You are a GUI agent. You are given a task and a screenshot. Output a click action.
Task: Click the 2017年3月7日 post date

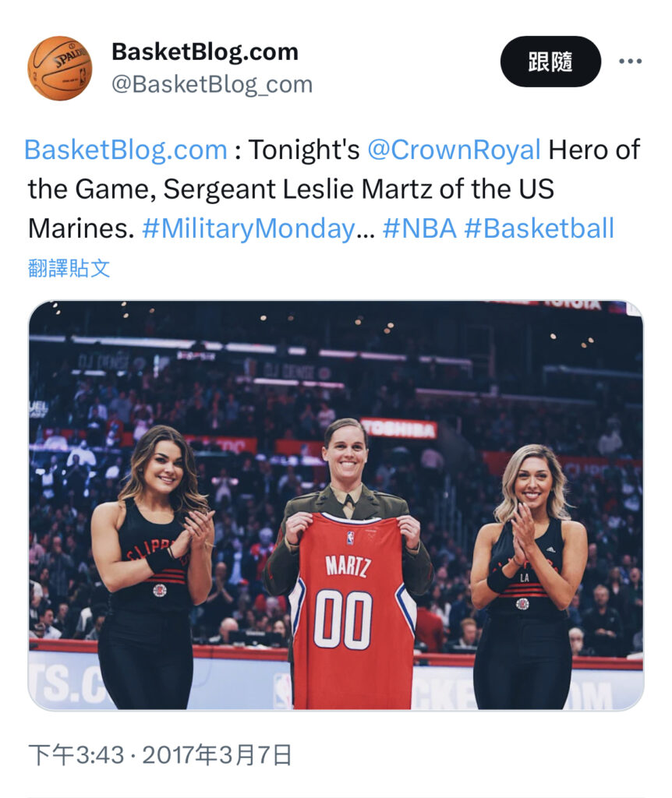coord(217,755)
